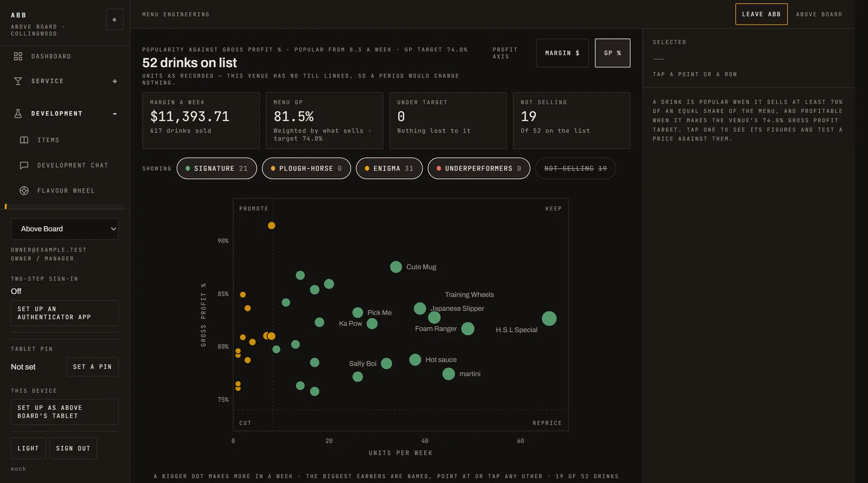Screen dimensions: 868x483
Task: Click the Margin A Week stat card
Action: [201, 120]
